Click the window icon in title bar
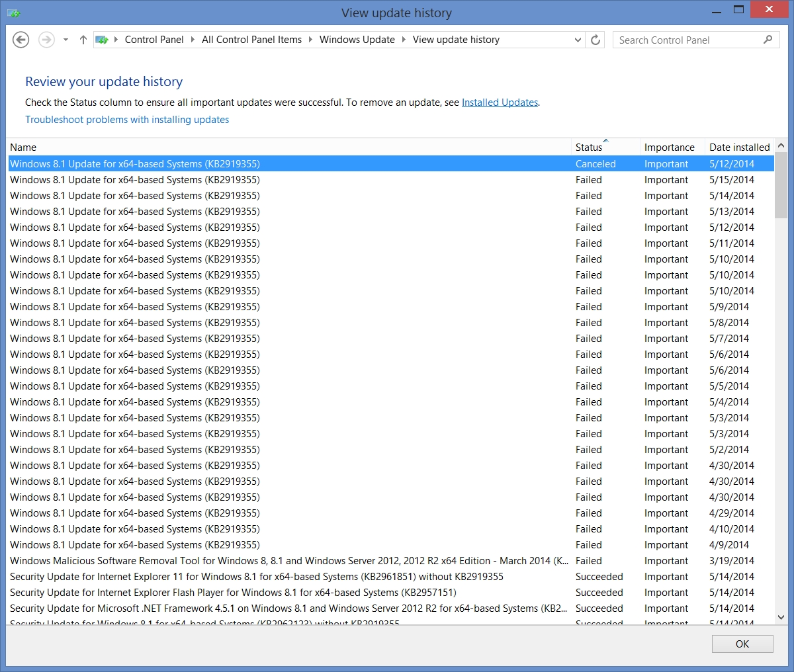 coord(13,13)
